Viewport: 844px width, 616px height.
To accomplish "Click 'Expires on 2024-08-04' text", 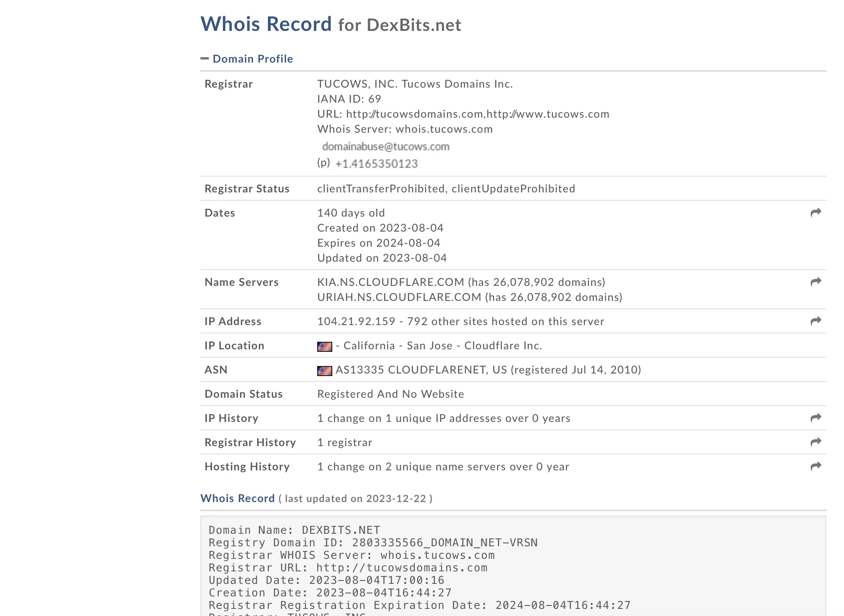I will (x=379, y=243).
